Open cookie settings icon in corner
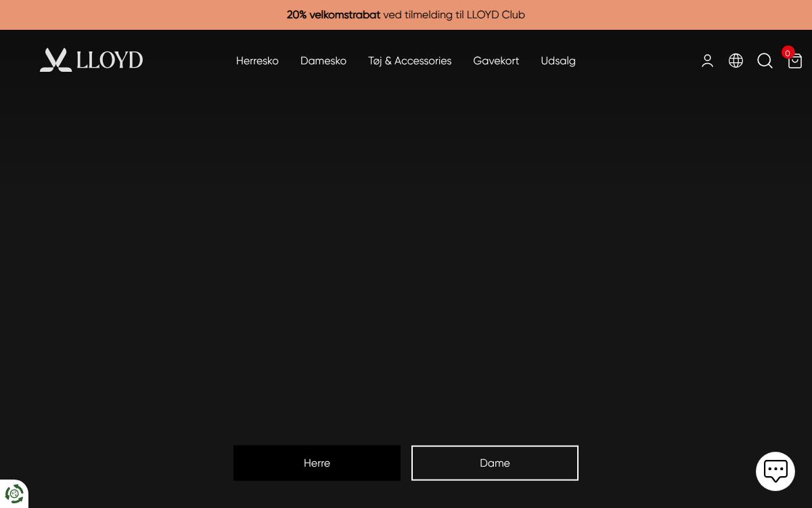Image resolution: width=812 pixels, height=508 pixels. tap(14, 494)
